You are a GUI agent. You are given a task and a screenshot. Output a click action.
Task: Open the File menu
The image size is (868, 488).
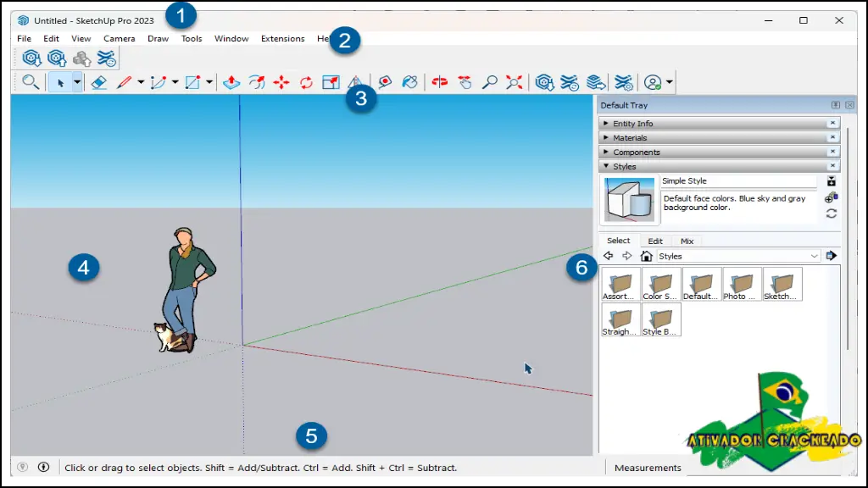pyautogui.click(x=24, y=39)
